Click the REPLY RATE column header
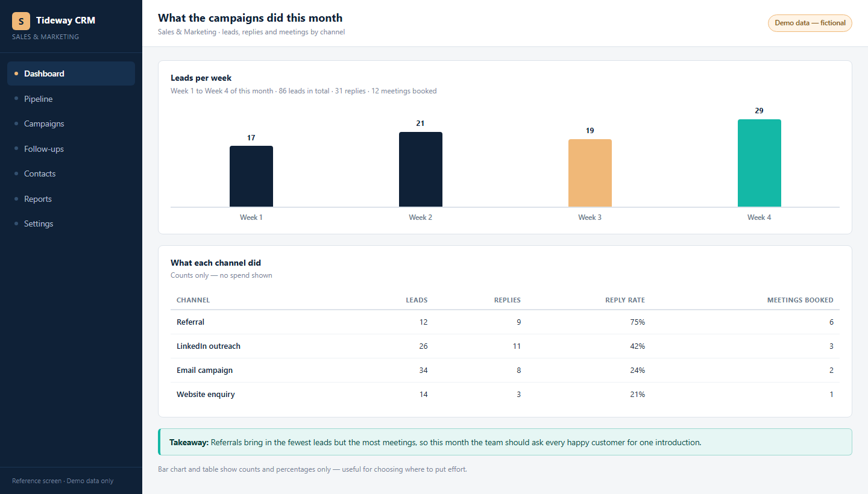Viewport: 868px width, 494px height. point(625,300)
